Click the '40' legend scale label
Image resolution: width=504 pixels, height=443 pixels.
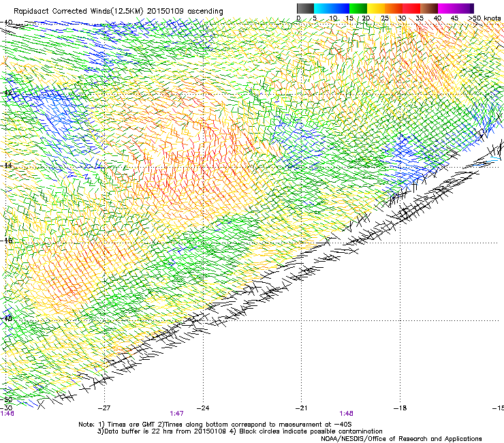[437, 18]
